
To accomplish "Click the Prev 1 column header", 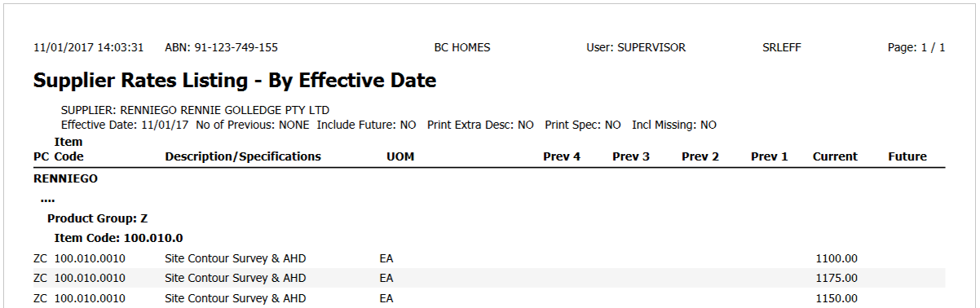I will 770,156.
